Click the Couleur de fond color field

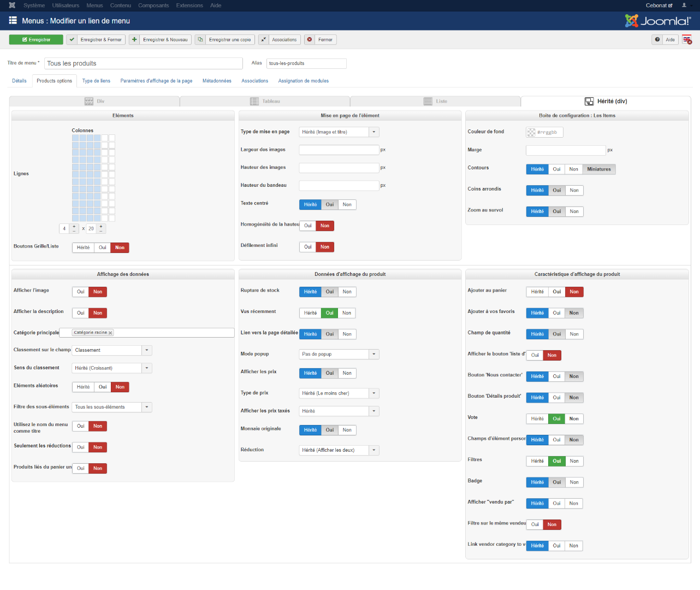(544, 132)
